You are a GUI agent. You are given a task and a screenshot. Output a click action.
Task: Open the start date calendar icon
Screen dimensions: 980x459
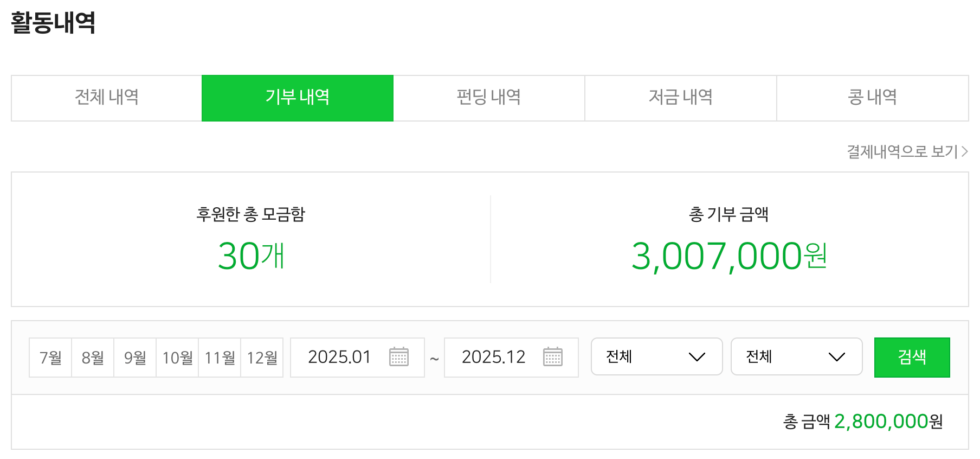[x=399, y=357]
